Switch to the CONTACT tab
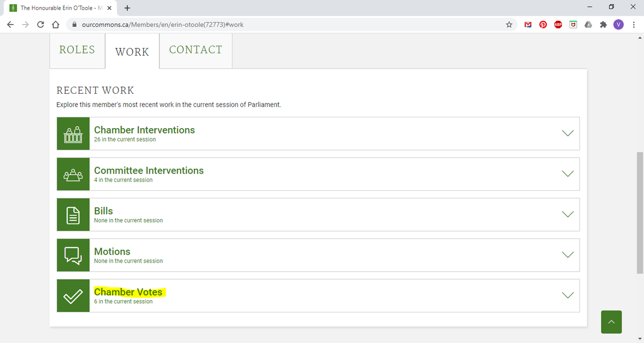Viewport: 644px width, 343px height. (196, 50)
